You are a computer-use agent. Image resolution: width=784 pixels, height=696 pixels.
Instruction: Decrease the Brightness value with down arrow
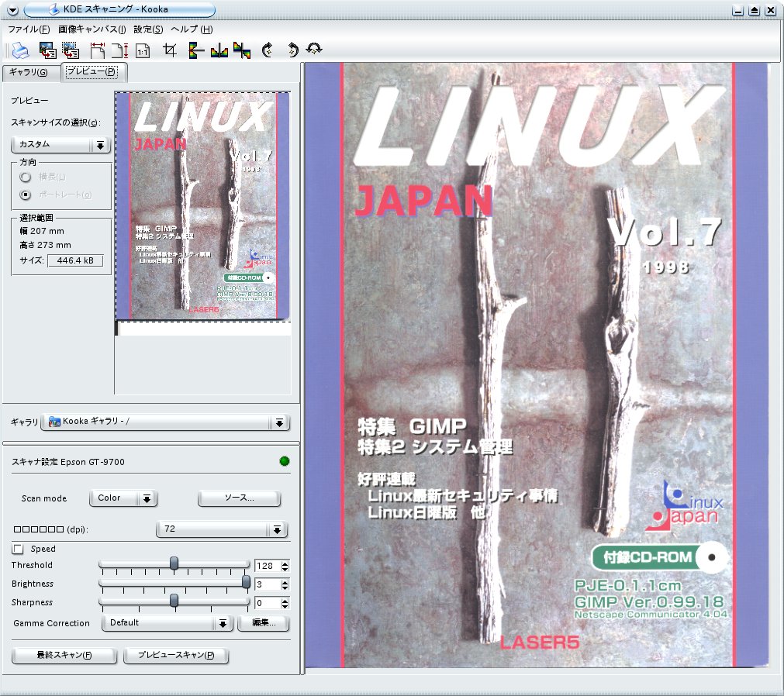tap(285, 587)
